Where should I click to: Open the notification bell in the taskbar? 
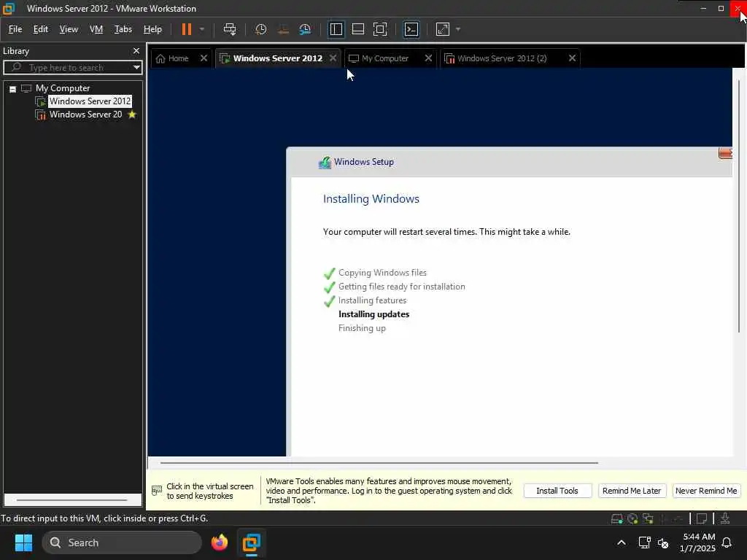(x=727, y=542)
